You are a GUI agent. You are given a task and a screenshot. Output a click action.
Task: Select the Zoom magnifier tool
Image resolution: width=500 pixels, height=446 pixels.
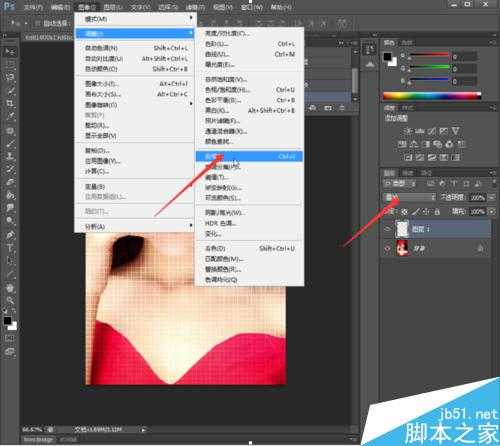pyautogui.click(x=10, y=300)
